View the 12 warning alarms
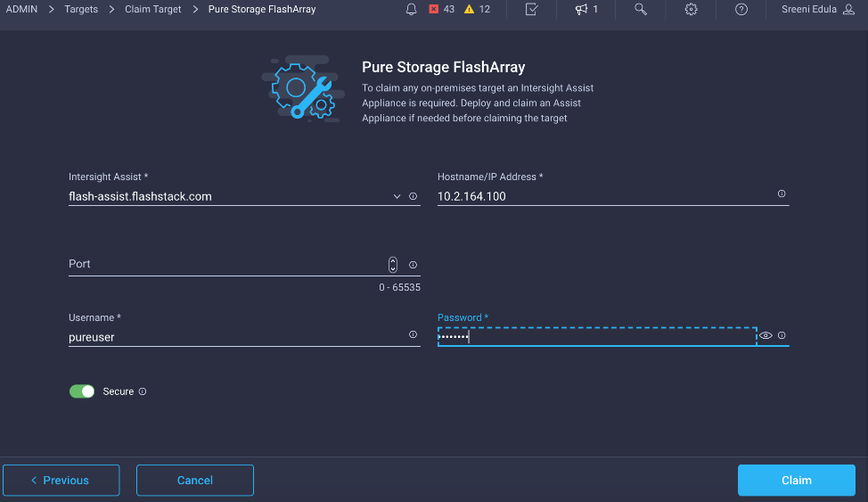Viewport: 868px width, 502px height. pos(477,10)
